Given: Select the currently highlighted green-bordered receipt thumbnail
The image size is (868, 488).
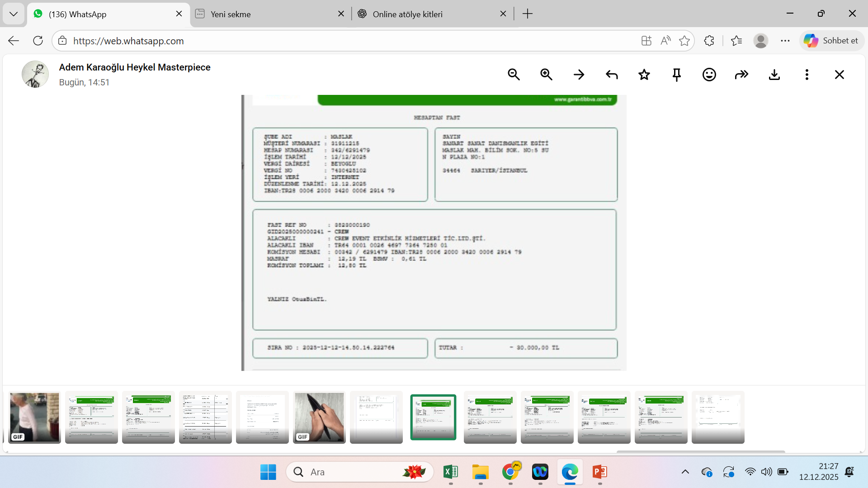Looking at the screenshot, I should (433, 417).
